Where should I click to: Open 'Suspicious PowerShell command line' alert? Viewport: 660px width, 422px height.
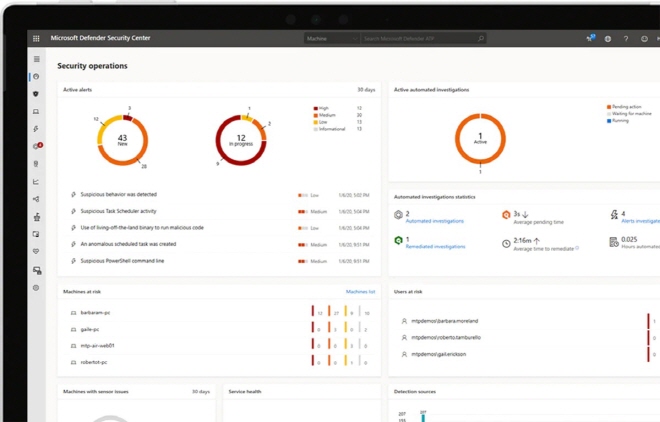point(122,261)
